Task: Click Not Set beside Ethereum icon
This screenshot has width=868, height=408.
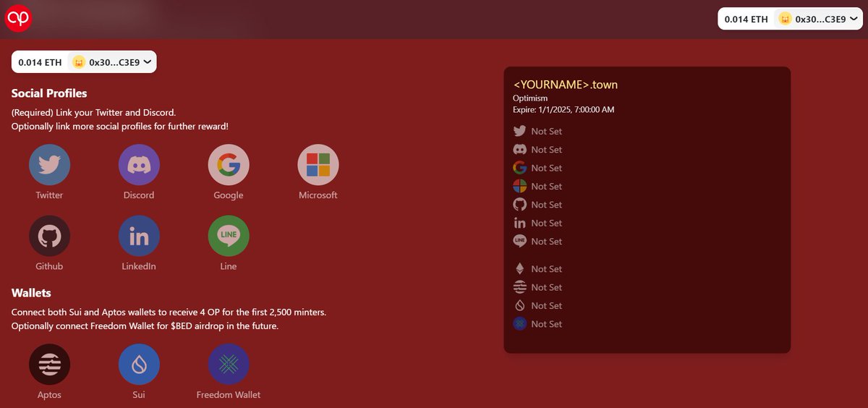Action: click(x=546, y=269)
